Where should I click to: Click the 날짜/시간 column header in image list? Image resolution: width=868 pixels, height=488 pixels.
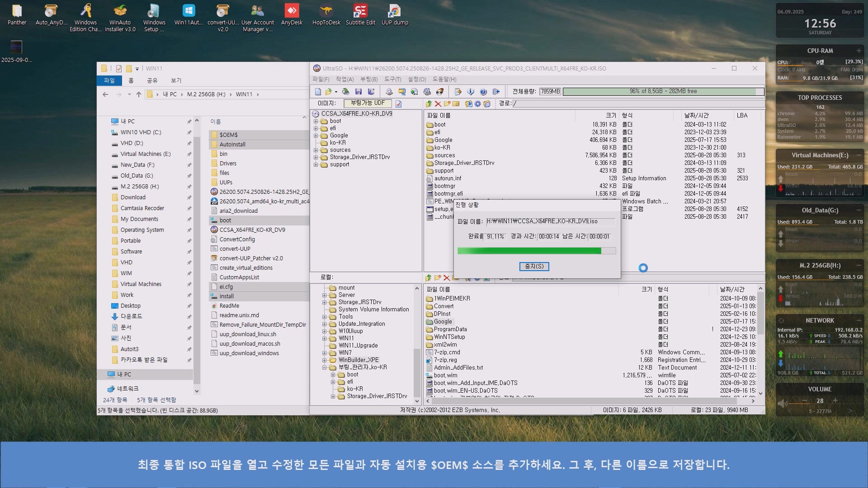tap(697, 116)
